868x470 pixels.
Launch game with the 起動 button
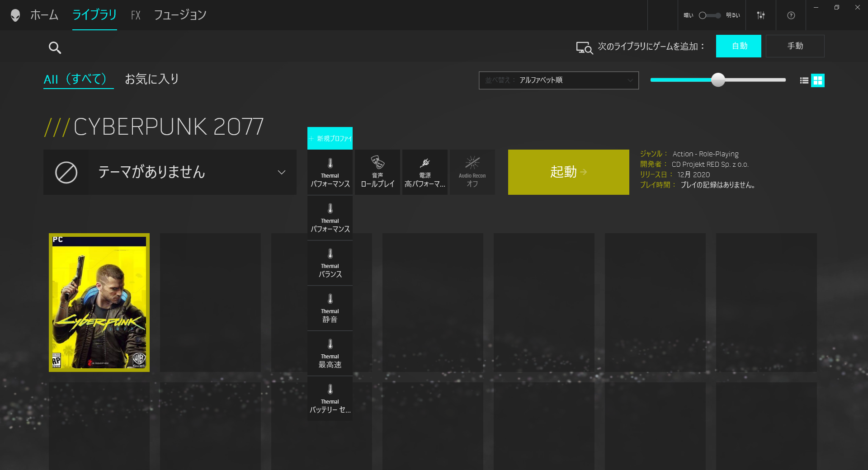(x=569, y=172)
